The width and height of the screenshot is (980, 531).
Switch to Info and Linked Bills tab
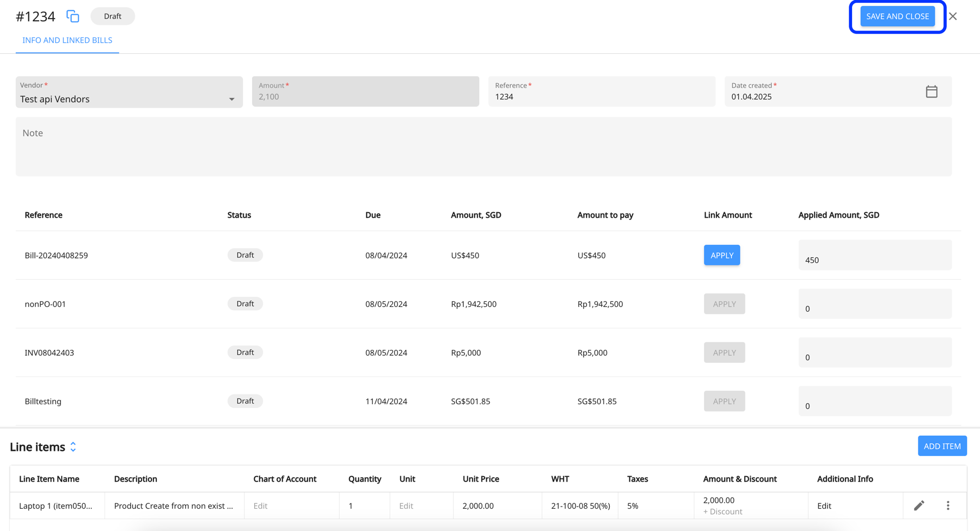[68, 40]
